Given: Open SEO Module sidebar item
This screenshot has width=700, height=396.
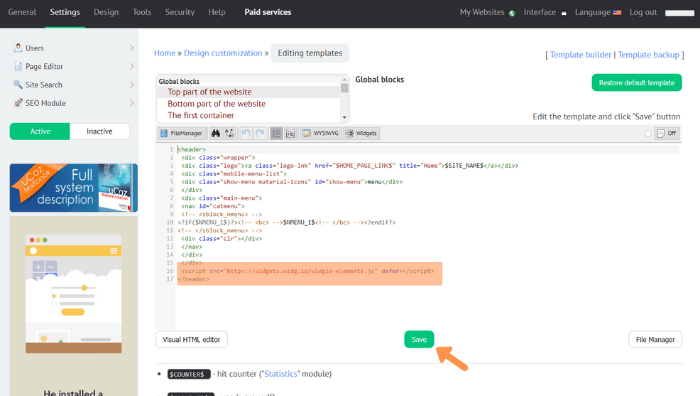Looking at the screenshot, I should pyautogui.click(x=46, y=103).
